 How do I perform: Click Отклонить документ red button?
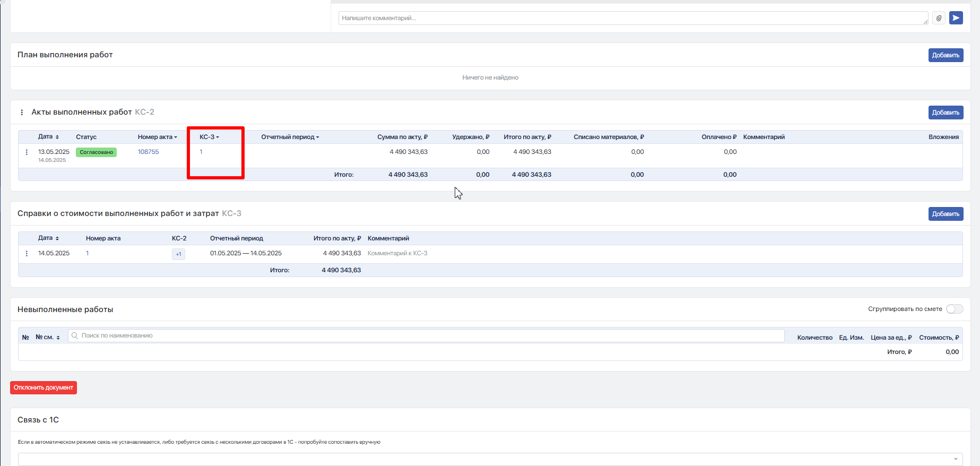[44, 387]
